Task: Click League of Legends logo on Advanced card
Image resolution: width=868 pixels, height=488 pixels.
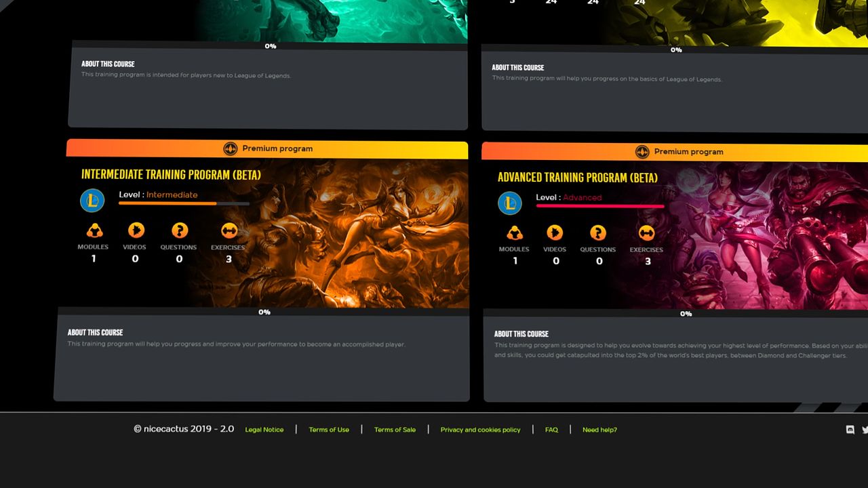Action: click(510, 203)
